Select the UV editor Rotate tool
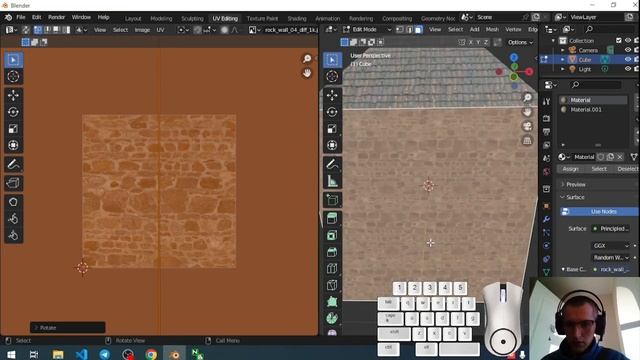Image resolution: width=640 pixels, height=360 pixels. [x=13, y=112]
